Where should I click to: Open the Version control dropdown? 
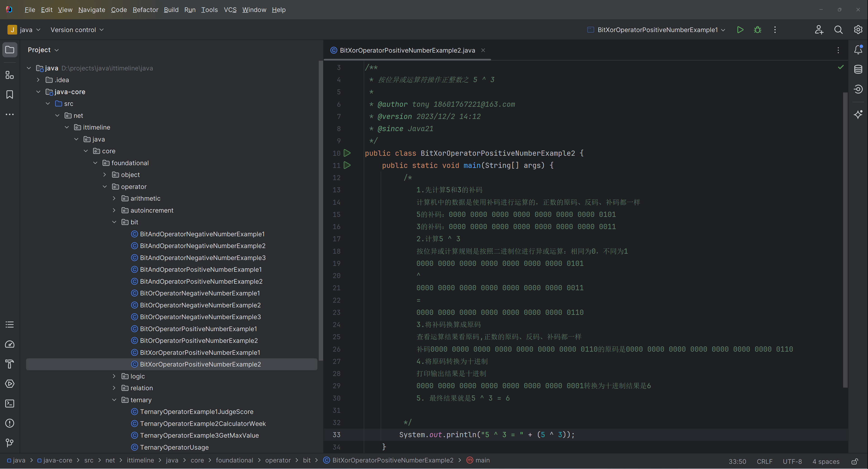77,30
